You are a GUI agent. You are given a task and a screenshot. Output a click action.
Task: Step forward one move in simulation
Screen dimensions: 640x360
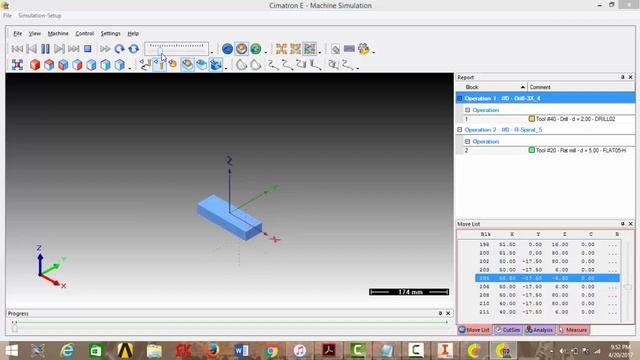59,49
